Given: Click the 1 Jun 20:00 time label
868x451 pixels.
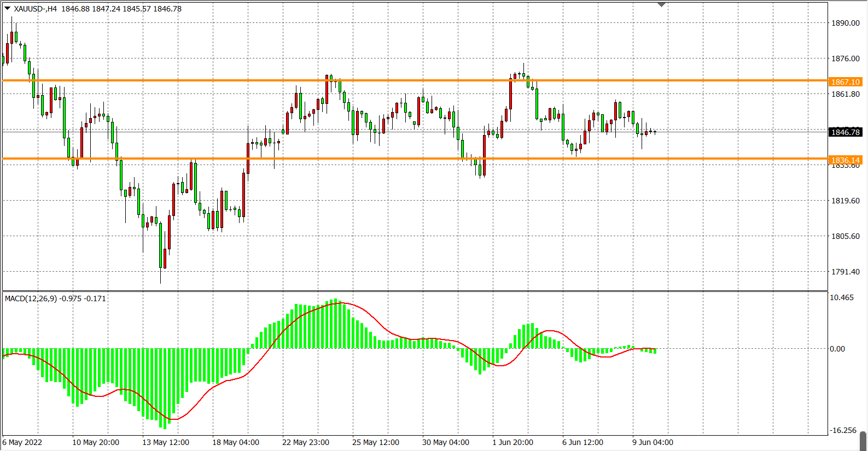Looking at the screenshot, I should click(512, 442).
